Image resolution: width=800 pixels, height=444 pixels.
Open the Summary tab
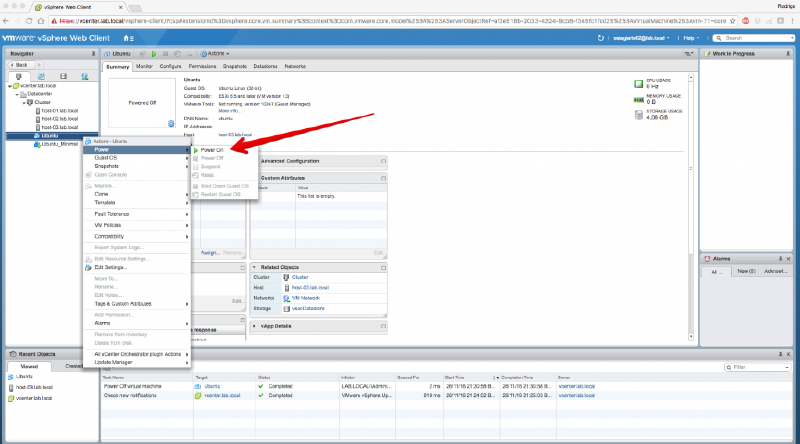[118, 67]
